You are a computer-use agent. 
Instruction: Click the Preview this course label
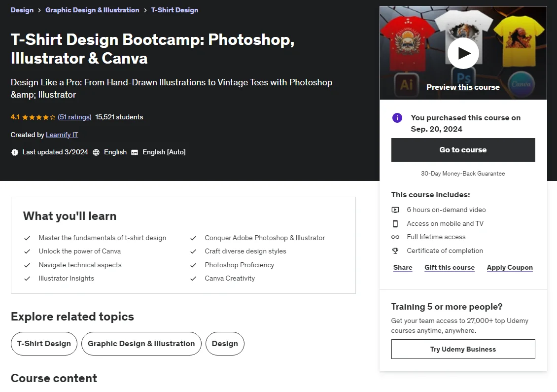(463, 87)
